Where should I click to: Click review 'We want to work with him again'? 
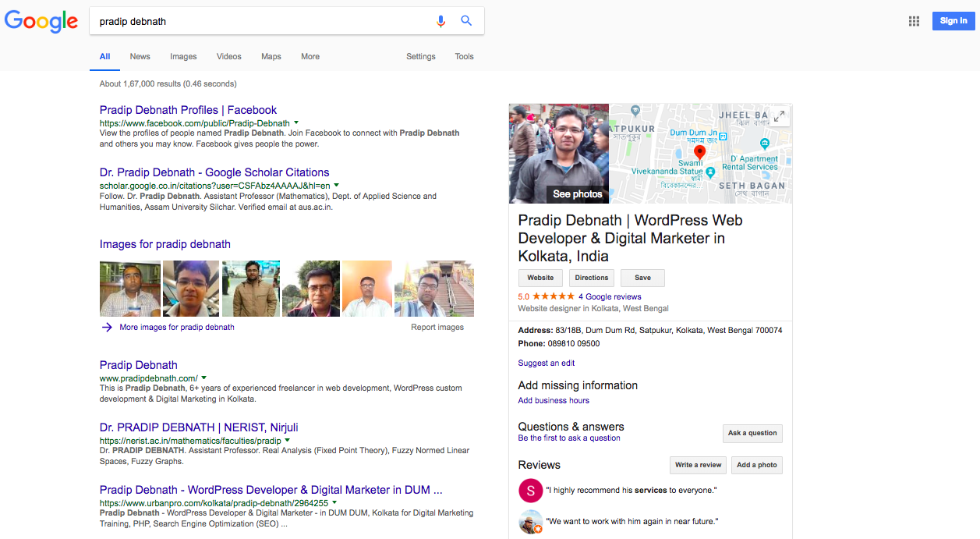632,521
